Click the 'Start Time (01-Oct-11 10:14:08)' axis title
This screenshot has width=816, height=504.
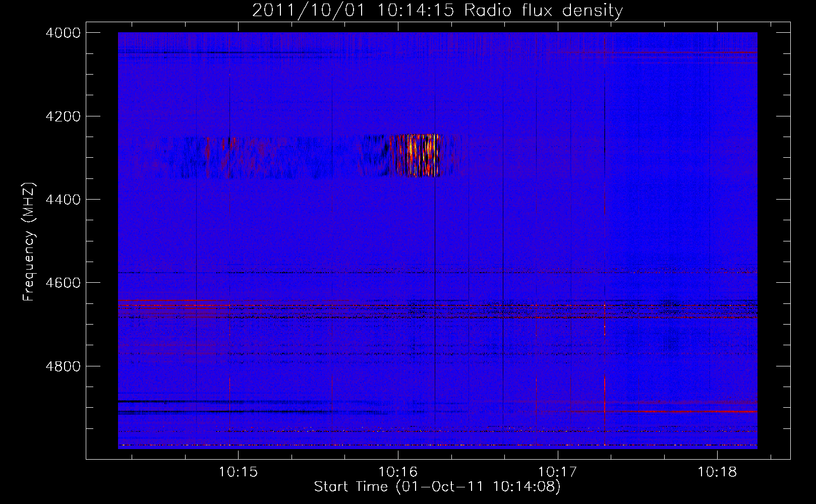pos(437,487)
